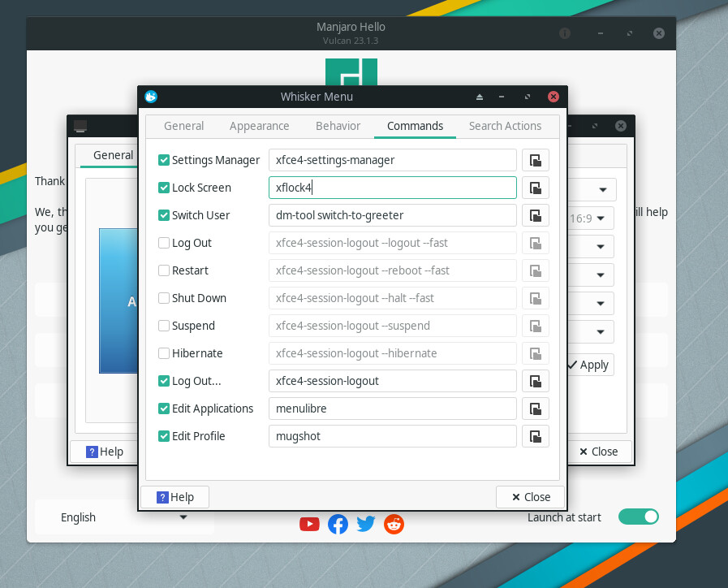Turn off the Launch at start switch
Viewport: 728px width, 588px height.
(639, 517)
